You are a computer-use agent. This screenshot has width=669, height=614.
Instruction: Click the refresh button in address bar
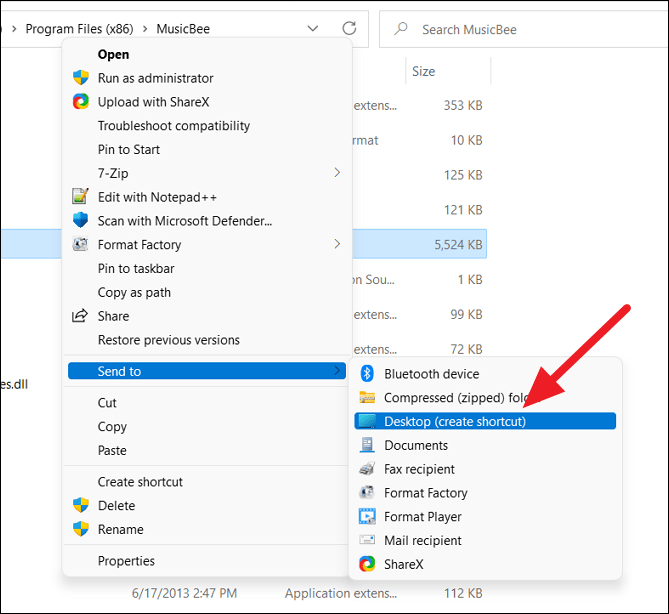point(349,29)
